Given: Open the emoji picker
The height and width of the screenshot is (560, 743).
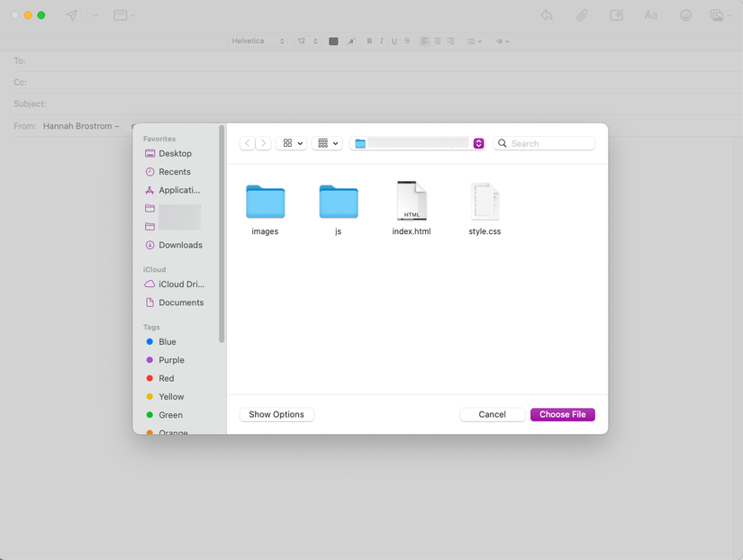Looking at the screenshot, I should [685, 15].
